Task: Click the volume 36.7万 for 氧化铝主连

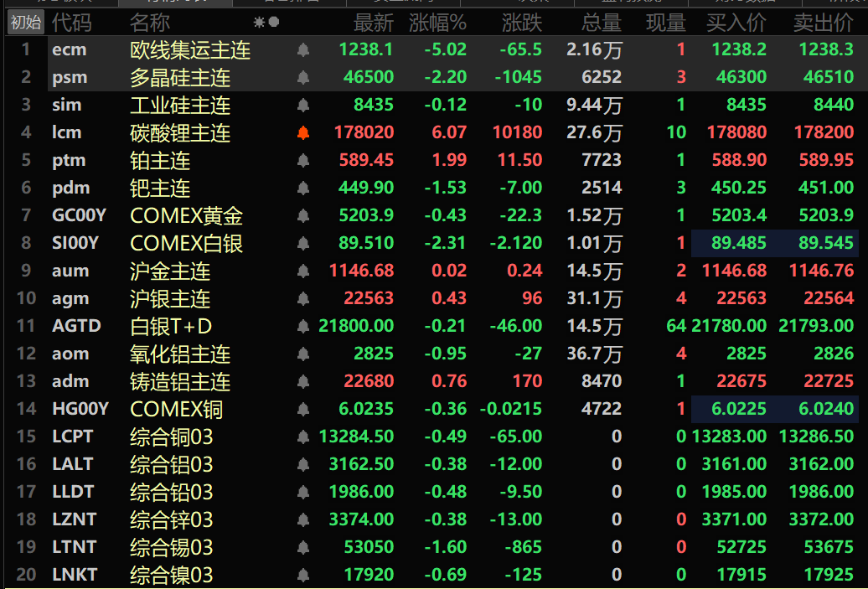Action: [x=594, y=354]
